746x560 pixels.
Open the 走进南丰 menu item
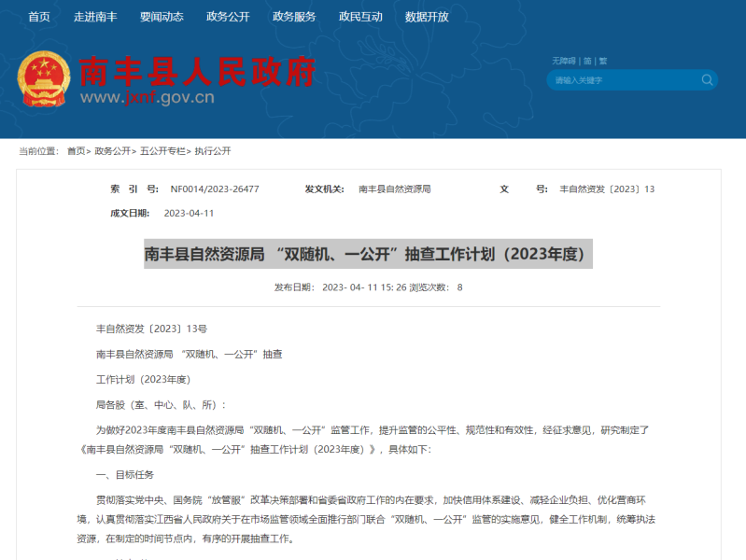(95, 17)
